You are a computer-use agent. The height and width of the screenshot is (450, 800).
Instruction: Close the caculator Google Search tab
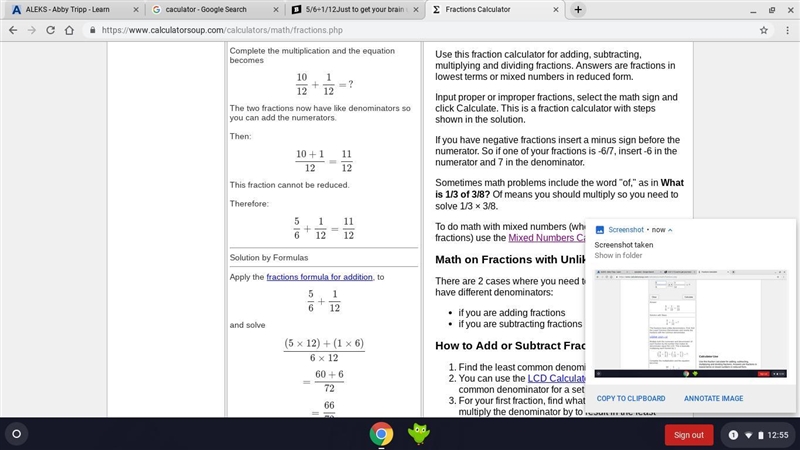pos(276,10)
